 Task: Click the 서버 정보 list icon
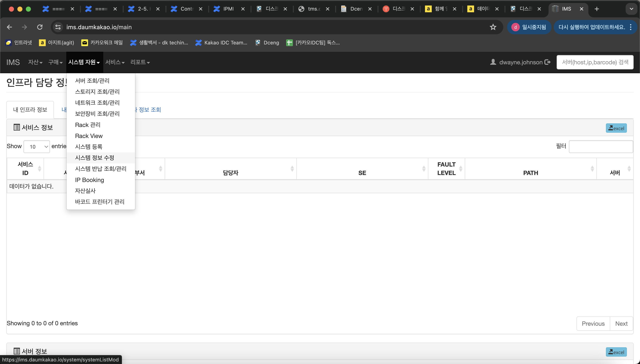[x=17, y=351]
